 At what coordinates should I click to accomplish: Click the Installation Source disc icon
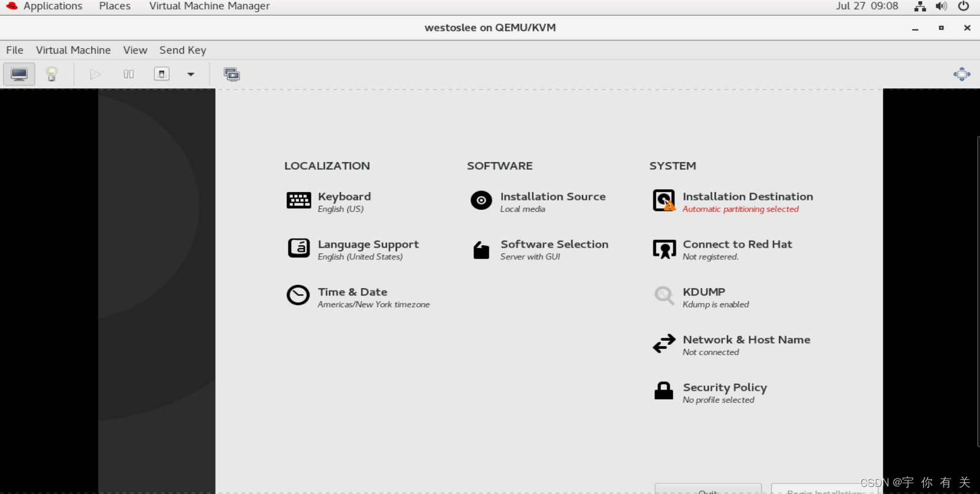(481, 200)
